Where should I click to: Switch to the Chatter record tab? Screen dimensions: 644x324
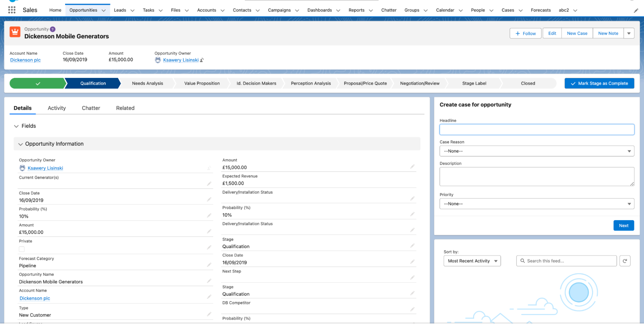pos(91,108)
